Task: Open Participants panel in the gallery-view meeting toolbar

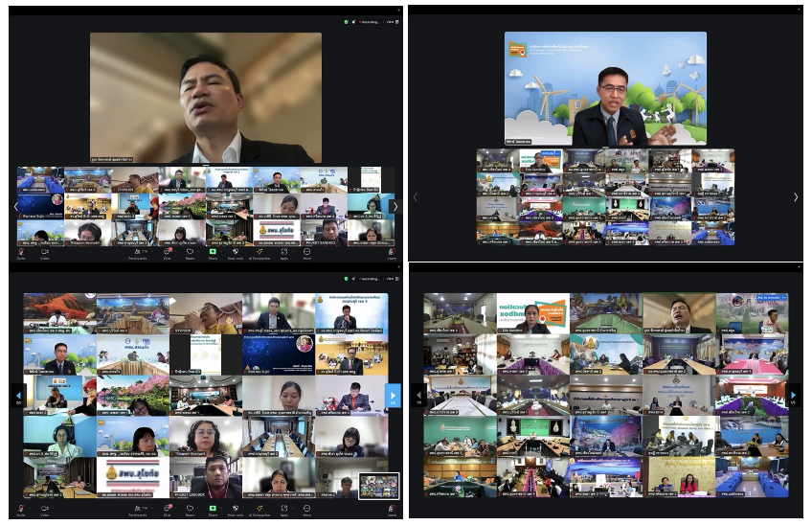Action: point(138,509)
